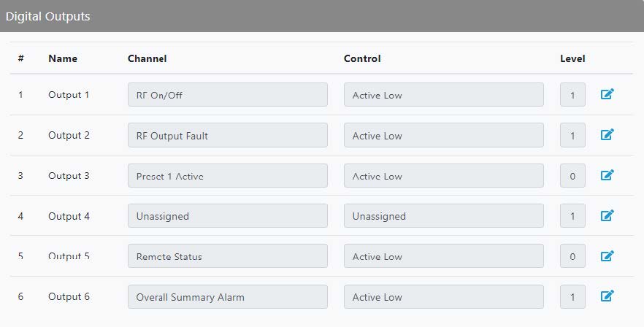Screen dimensions: 644x327
Task: Click the edit icon for Output 1
Action: click(x=607, y=95)
